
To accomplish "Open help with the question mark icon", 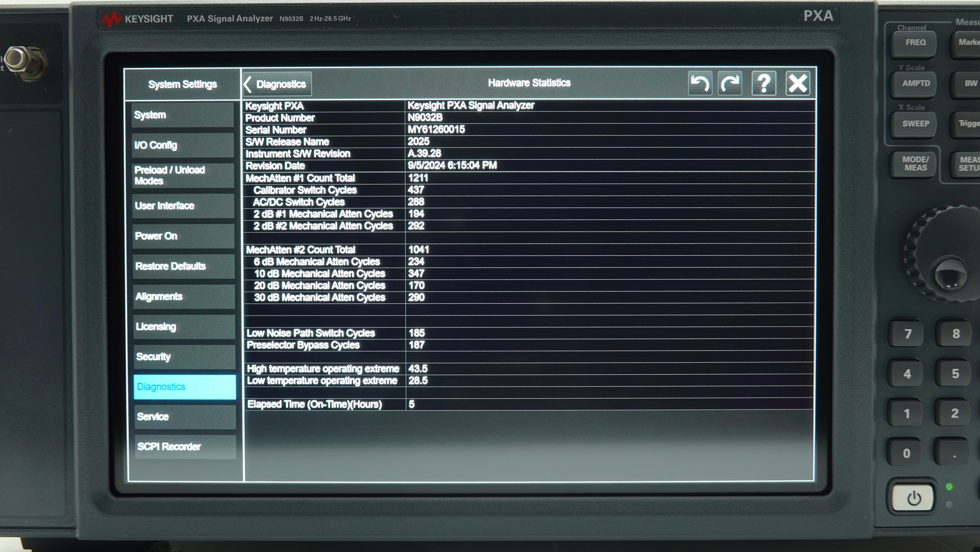I will [x=764, y=84].
